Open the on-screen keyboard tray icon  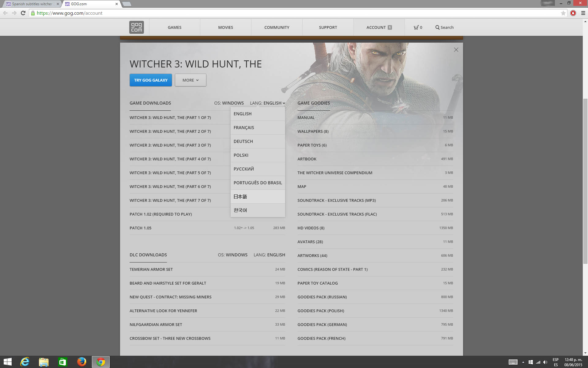513,362
